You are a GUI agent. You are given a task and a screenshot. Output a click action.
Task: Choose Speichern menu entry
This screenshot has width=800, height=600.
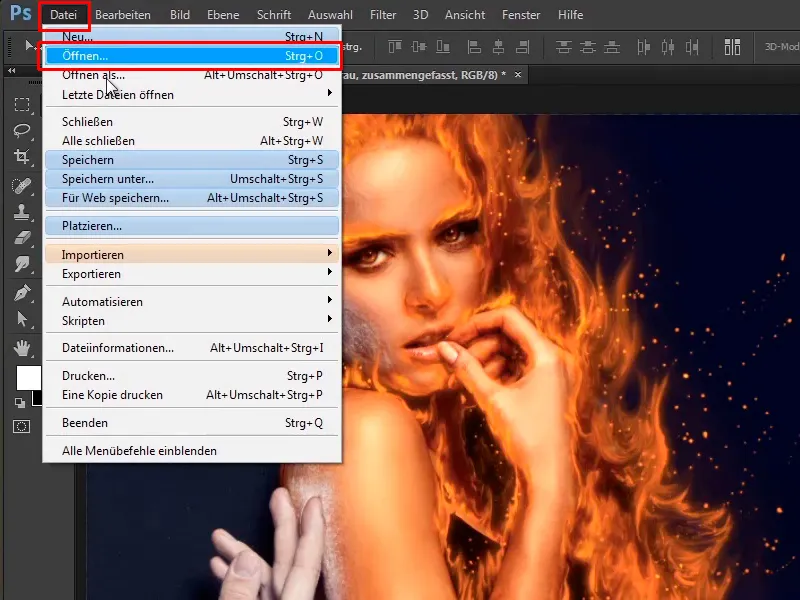[x=192, y=160]
